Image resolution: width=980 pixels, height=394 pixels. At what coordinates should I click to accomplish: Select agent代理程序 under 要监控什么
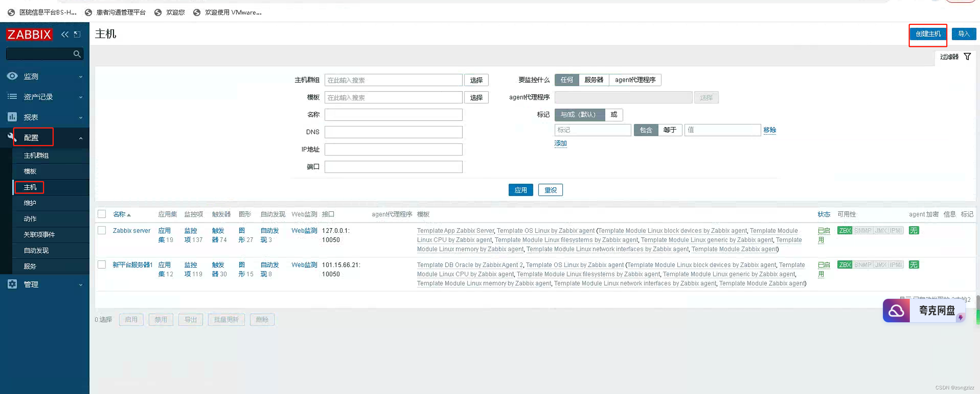pyautogui.click(x=635, y=80)
